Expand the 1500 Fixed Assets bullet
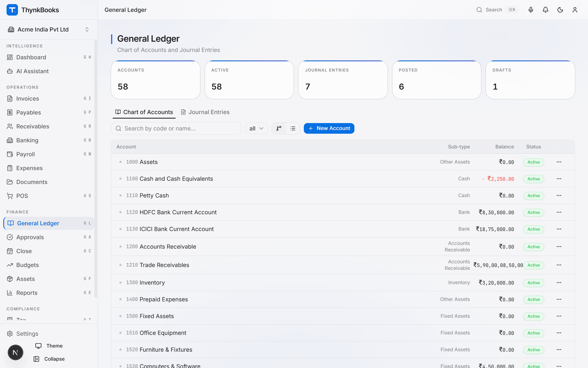 point(120,316)
